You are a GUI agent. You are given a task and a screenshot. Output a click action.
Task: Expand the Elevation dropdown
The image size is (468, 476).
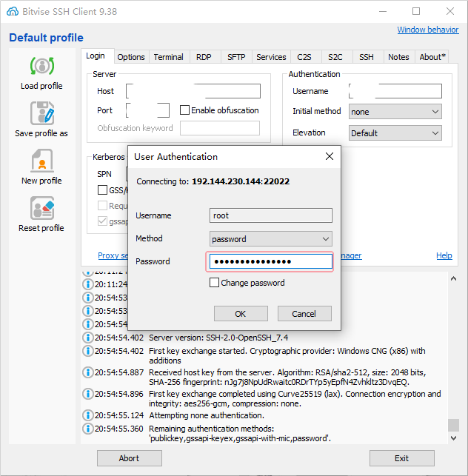click(x=395, y=133)
